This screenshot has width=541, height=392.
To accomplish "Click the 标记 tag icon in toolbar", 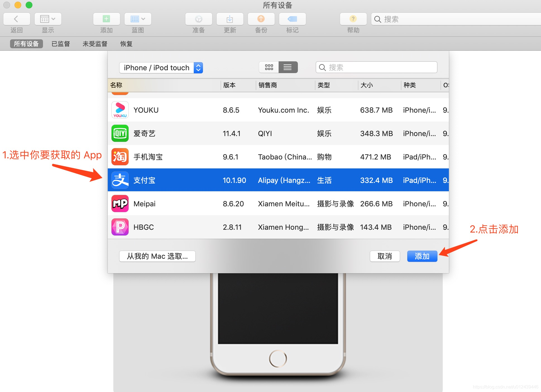I will 292,19.
